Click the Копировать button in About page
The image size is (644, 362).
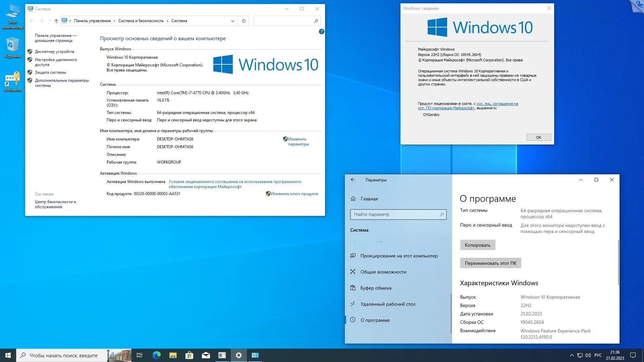tap(478, 245)
